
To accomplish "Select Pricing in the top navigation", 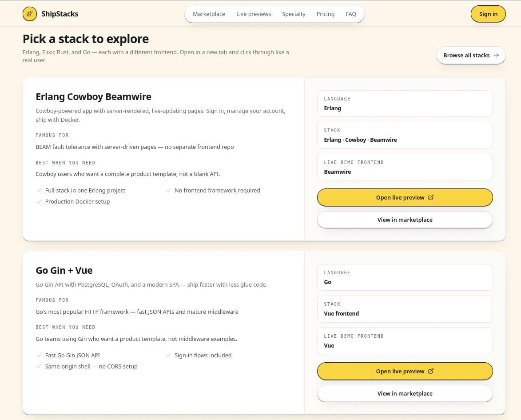I will pyautogui.click(x=325, y=14).
